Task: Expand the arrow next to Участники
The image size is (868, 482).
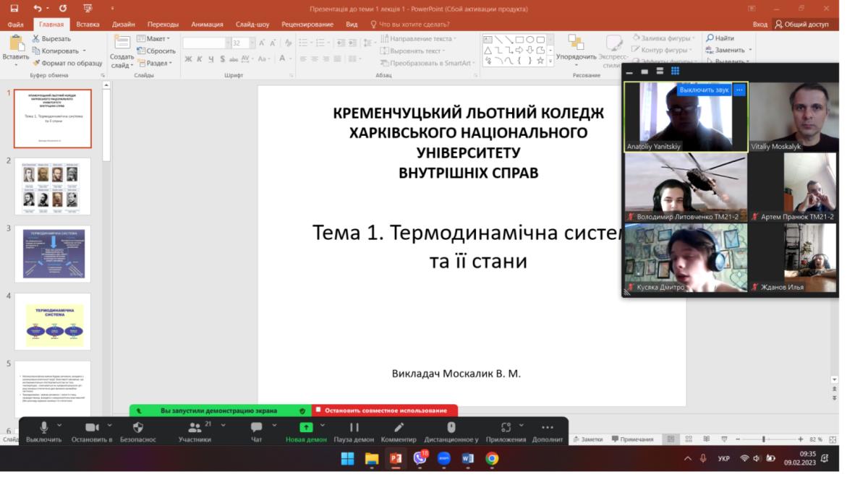Action: coord(224,425)
